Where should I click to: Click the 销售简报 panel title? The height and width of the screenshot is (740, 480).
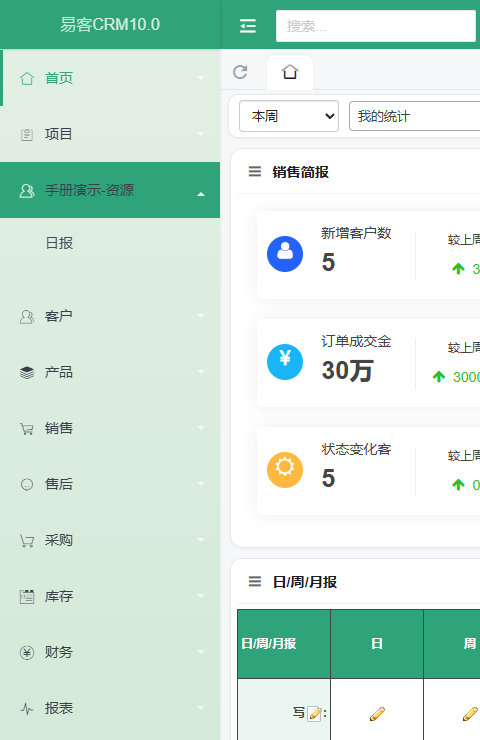301,172
